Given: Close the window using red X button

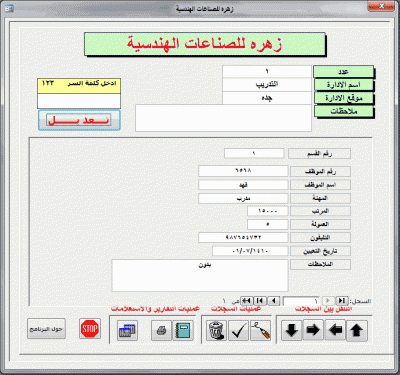Looking at the screenshot, I should coord(381,6).
